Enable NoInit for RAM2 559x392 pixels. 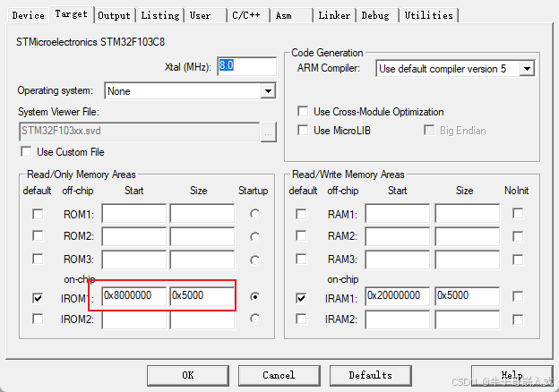[518, 236]
